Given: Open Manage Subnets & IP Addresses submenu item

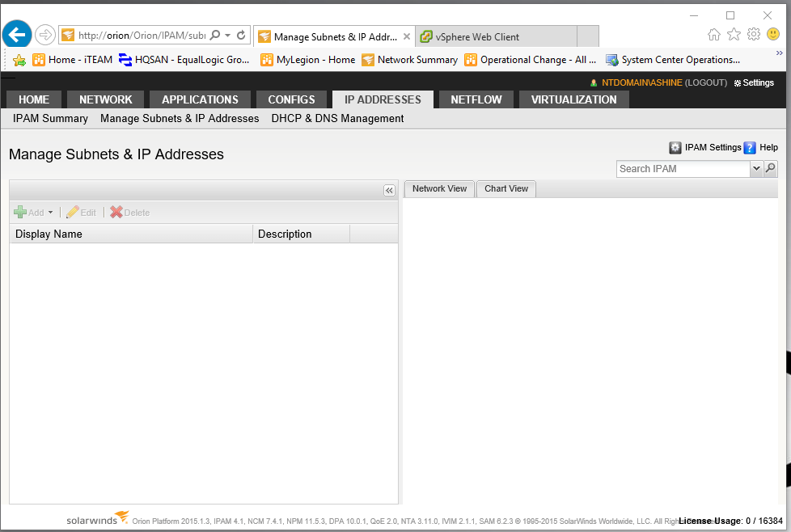Looking at the screenshot, I should pos(180,119).
